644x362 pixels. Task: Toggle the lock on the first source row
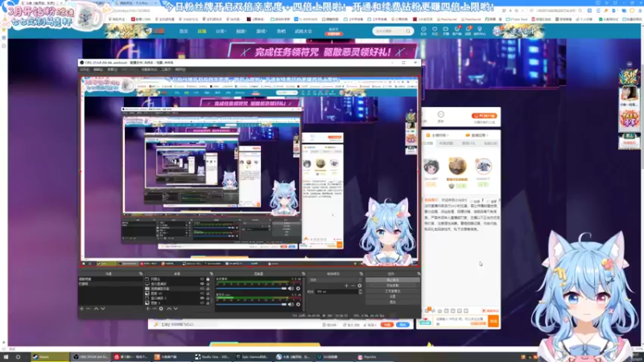pyautogui.click(x=208, y=278)
